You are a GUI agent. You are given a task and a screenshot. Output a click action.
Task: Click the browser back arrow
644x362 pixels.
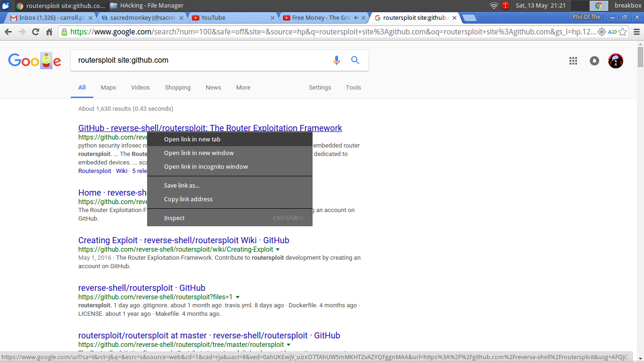tap(8, 32)
